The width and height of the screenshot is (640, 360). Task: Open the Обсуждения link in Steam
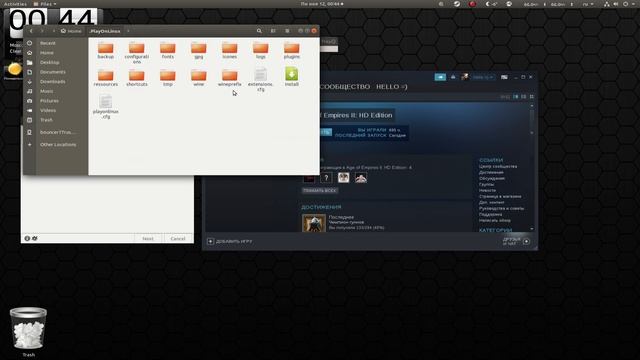click(x=492, y=178)
